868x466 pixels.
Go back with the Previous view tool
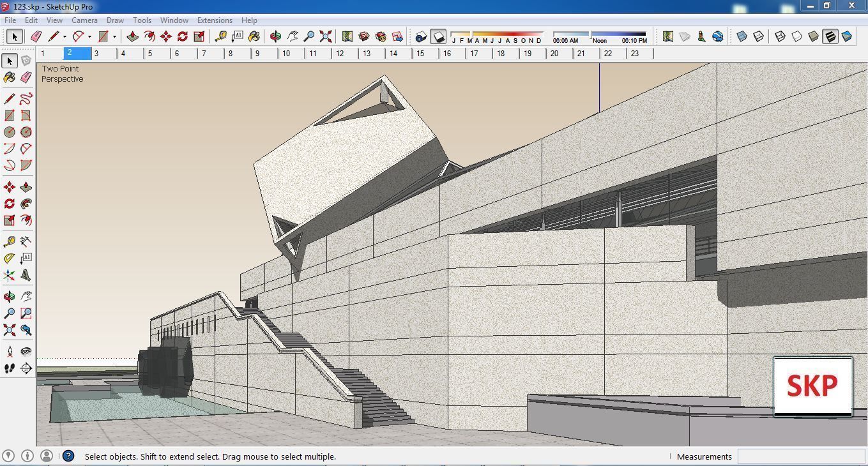point(26,330)
